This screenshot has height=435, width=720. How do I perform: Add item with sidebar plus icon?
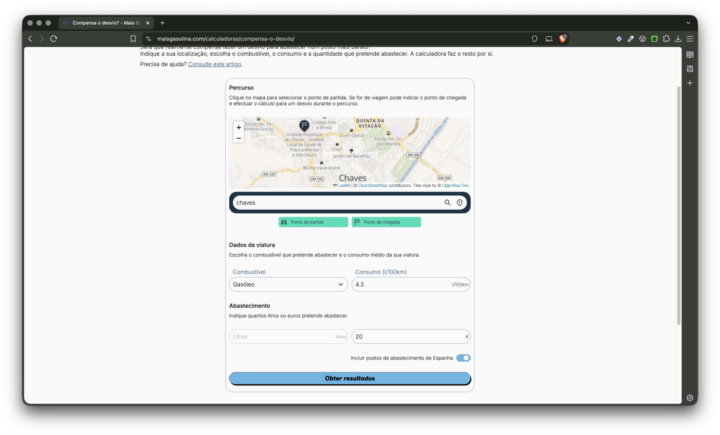point(690,83)
